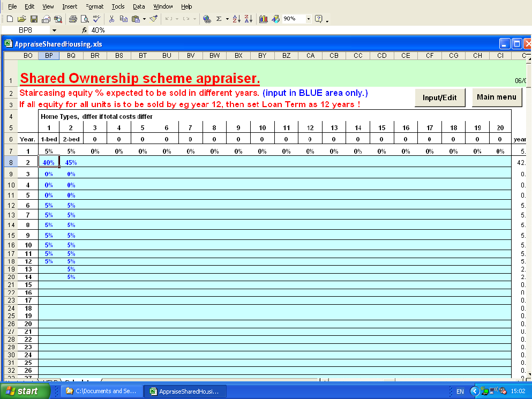Open Print Preview icon
This screenshot has width=532, height=399.
click(x=85, y=19)
